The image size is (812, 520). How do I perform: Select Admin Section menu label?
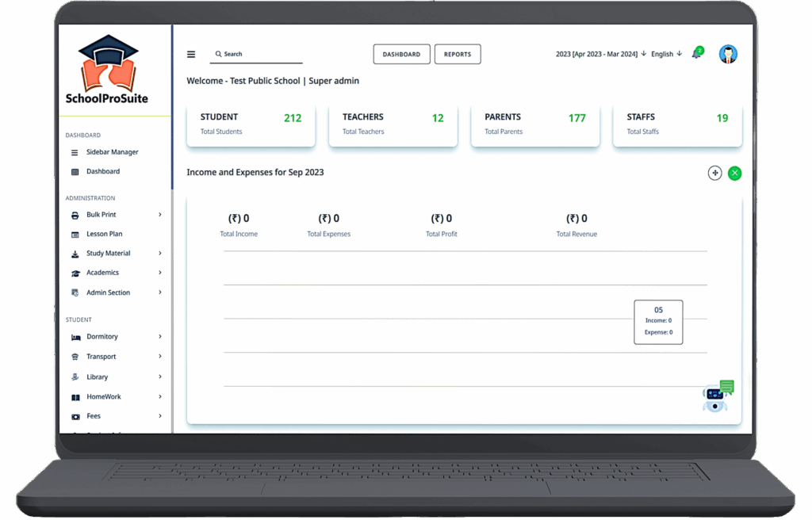point(108,292)
